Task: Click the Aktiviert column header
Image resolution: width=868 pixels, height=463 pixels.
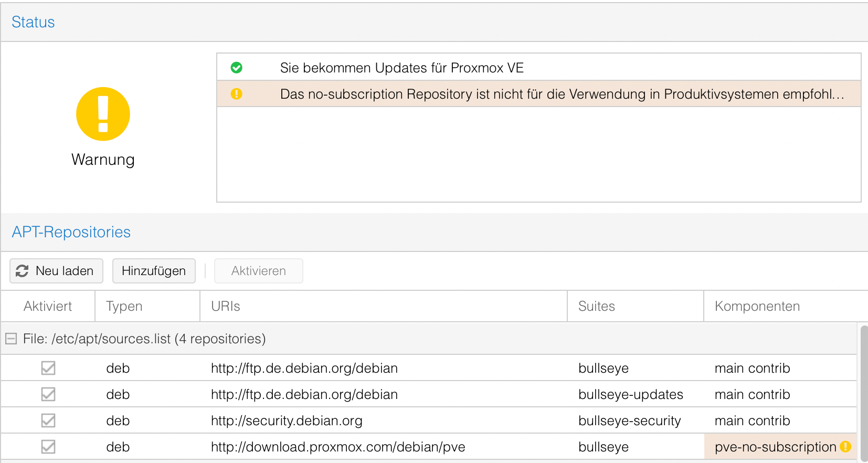Action: (48, 306)
